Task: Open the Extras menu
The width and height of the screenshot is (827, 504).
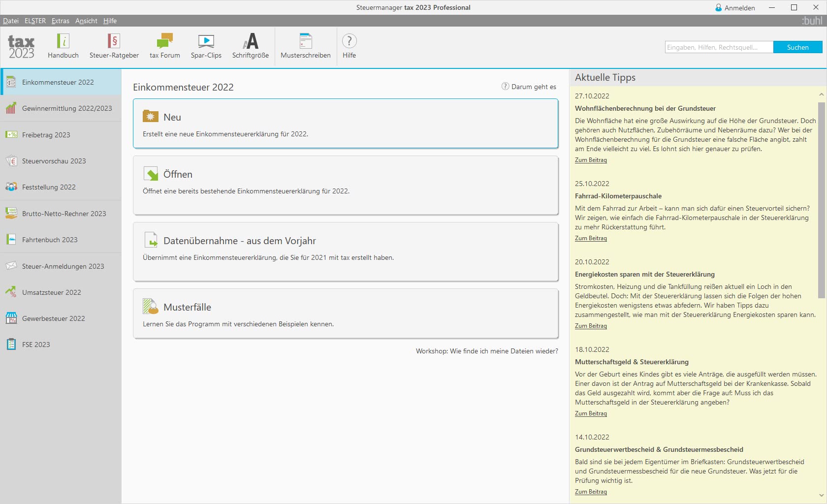Action: [x=61, y=21]
